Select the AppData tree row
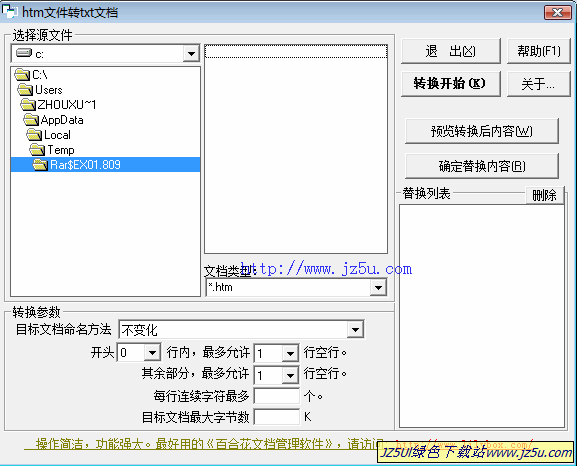Screen dimensions: 577x466 (x=106, y=120)
